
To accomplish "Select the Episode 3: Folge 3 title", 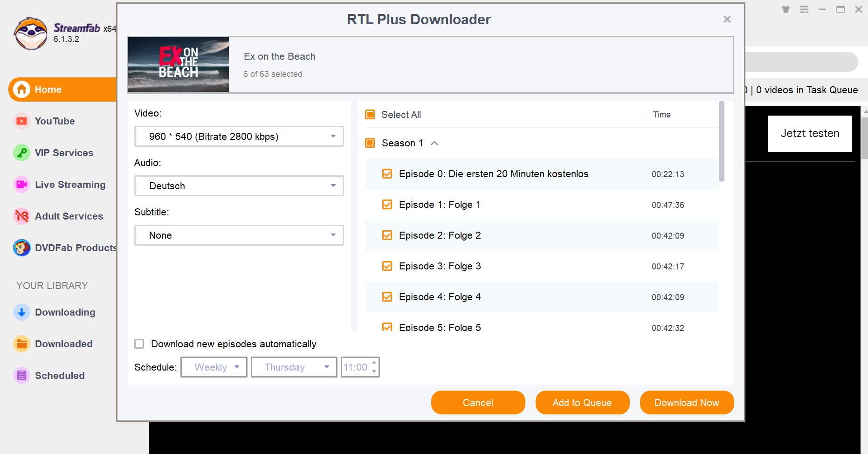I will pyautogui.click(x=440, y=266).
